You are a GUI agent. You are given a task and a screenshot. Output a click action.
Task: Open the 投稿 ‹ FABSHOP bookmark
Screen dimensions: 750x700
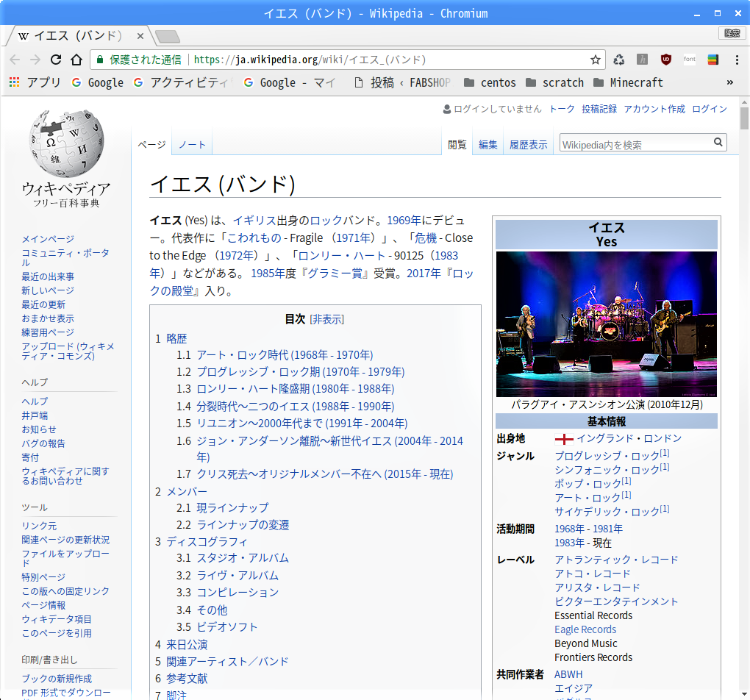click(x=403, y=83)
